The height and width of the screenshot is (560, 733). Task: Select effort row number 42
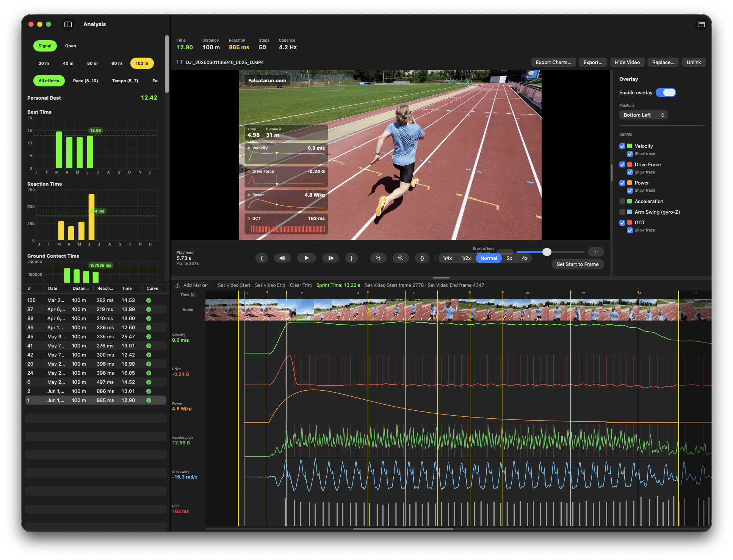pos(96,355)
